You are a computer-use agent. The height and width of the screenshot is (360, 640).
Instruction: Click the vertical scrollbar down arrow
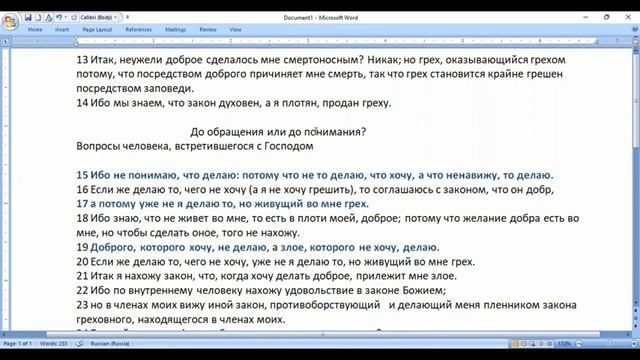click(x=636, y=303)
